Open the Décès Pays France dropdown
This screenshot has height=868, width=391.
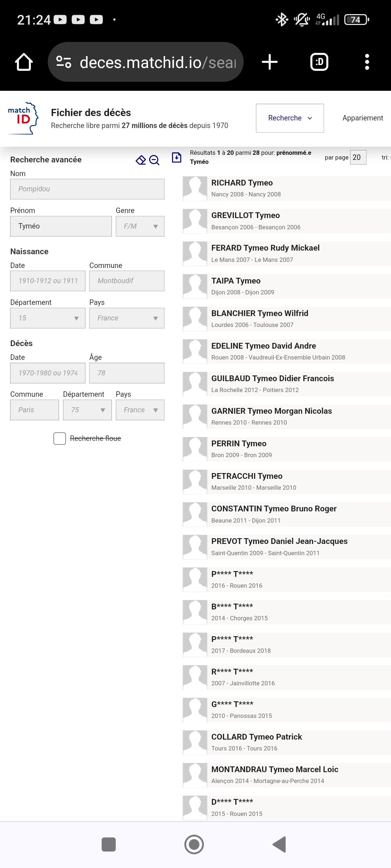pos(140,410)
